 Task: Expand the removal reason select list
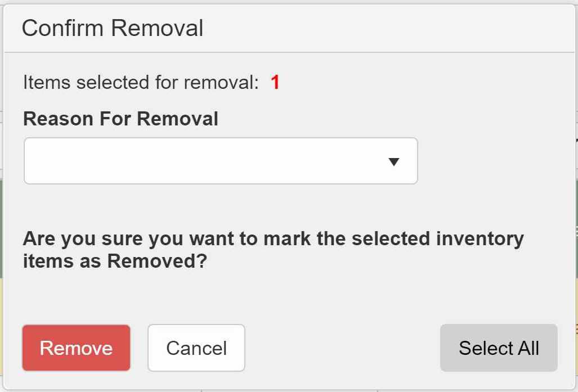click(x=221, y=161)
